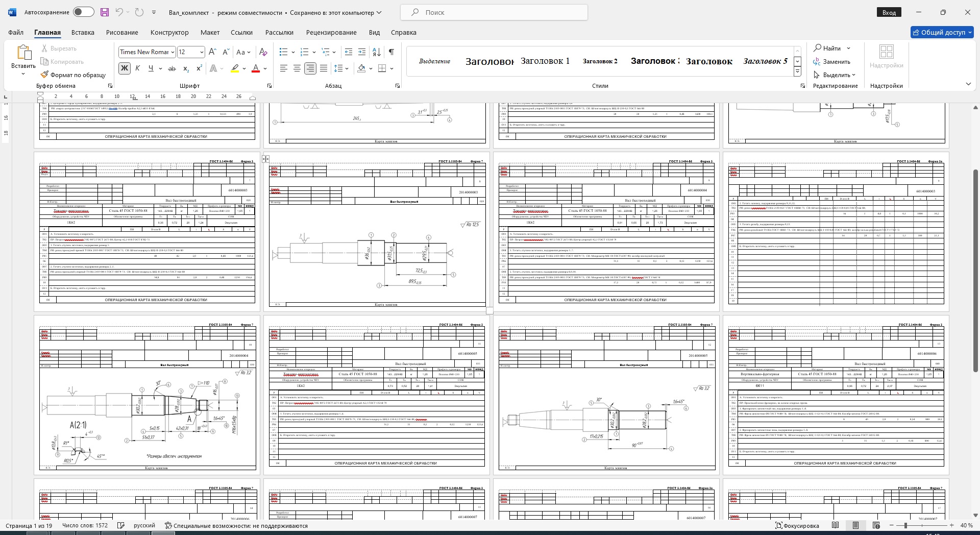Viewport: 980px width, 535px height.
Task: Open the font name dropdown
Action: (x=173, y=52)
